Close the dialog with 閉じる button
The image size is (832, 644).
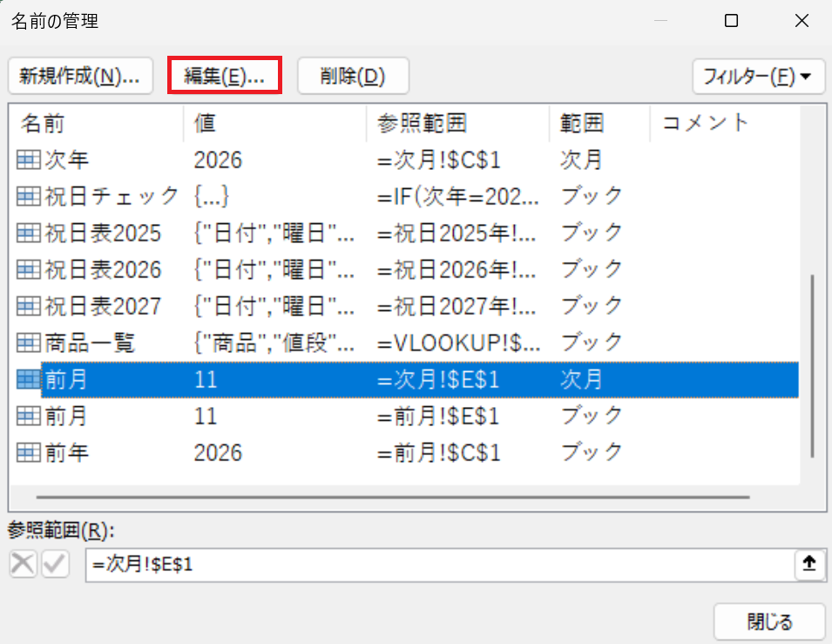click(x=769, y=621)
